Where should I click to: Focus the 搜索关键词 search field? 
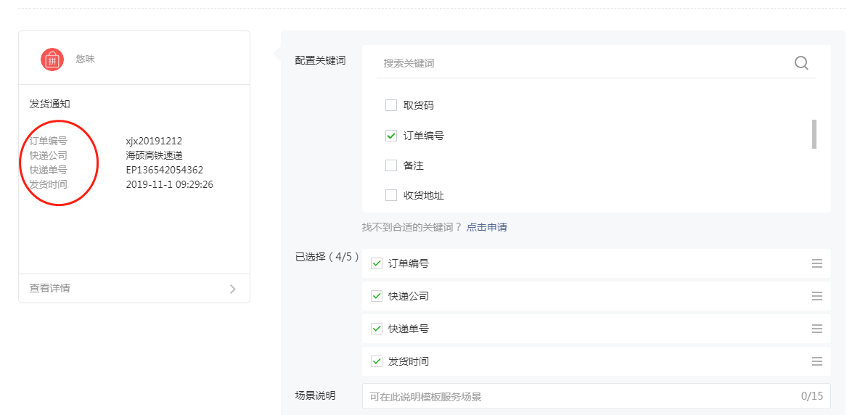coord(581,63)
